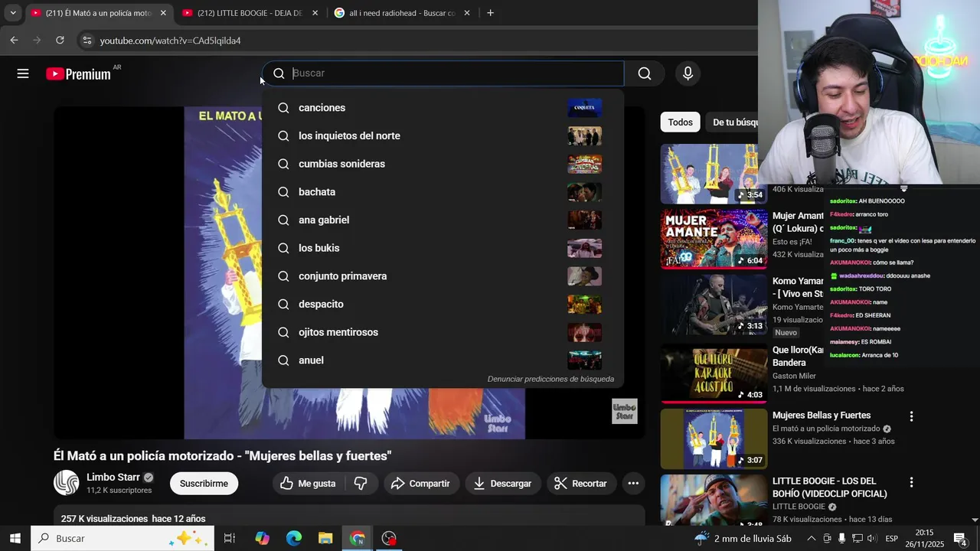Open the Komo Yamarte live video thumbnail
Image resolution: width=980 pixels, height=551 pixels.
[x=714, y=305]
